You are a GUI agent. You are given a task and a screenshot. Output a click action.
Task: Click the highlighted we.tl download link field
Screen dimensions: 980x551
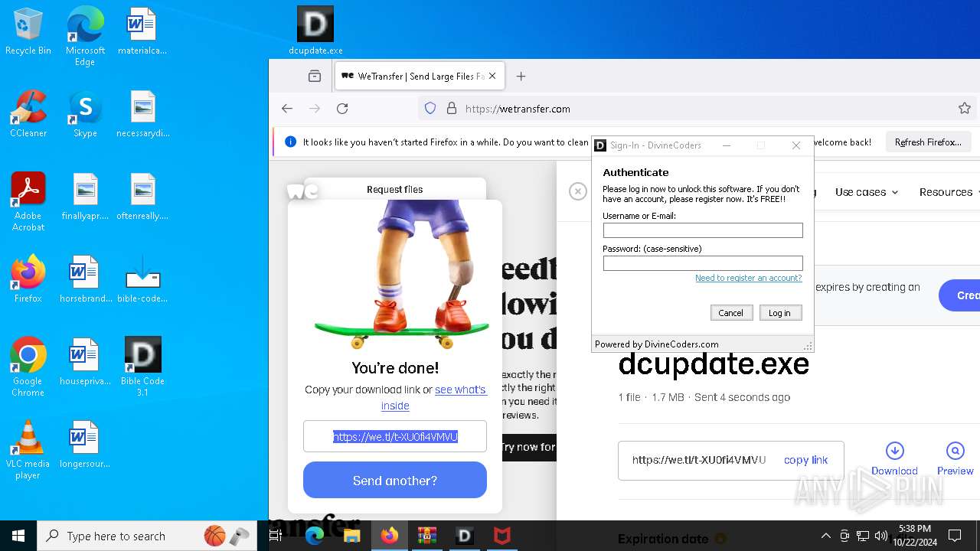click(x=395, y=436)
